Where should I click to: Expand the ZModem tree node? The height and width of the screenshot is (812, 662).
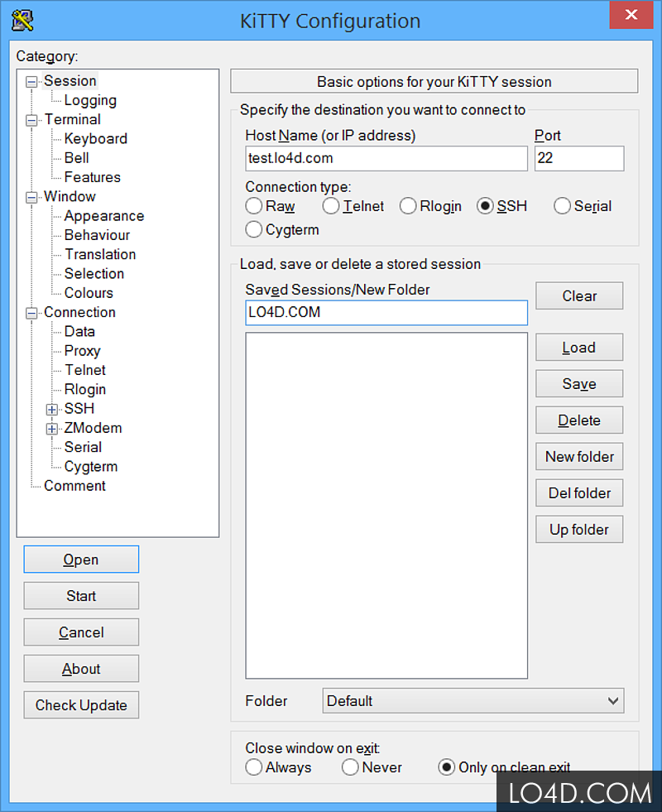pyautogui.click(x=52, y=429)
